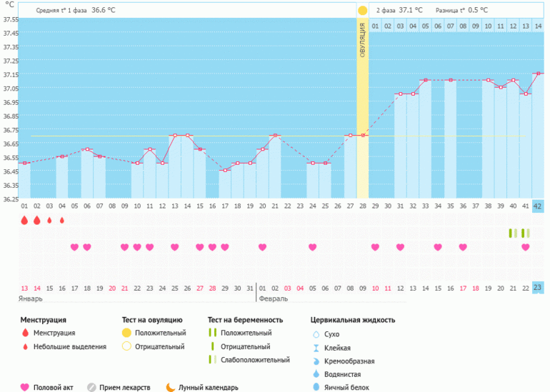Screen dimensions: 550x392
Task: Click the heart icon under cycle day 20
Action: point(262,247)
